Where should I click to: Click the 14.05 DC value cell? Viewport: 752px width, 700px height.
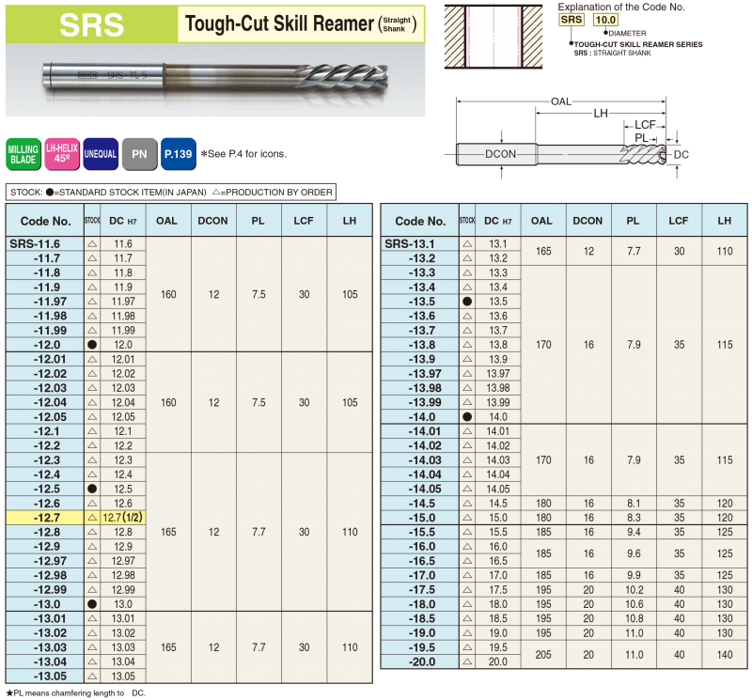[498, 489]
